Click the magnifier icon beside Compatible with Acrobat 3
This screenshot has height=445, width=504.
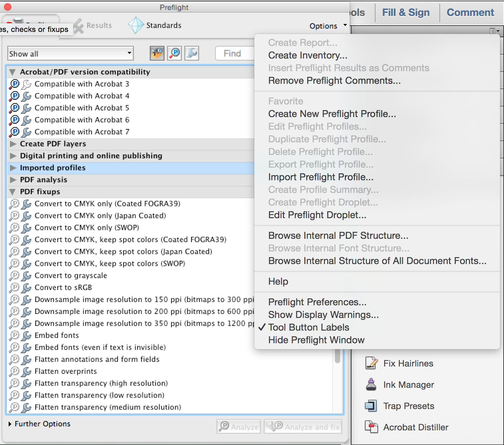click(x=14, y=84)
